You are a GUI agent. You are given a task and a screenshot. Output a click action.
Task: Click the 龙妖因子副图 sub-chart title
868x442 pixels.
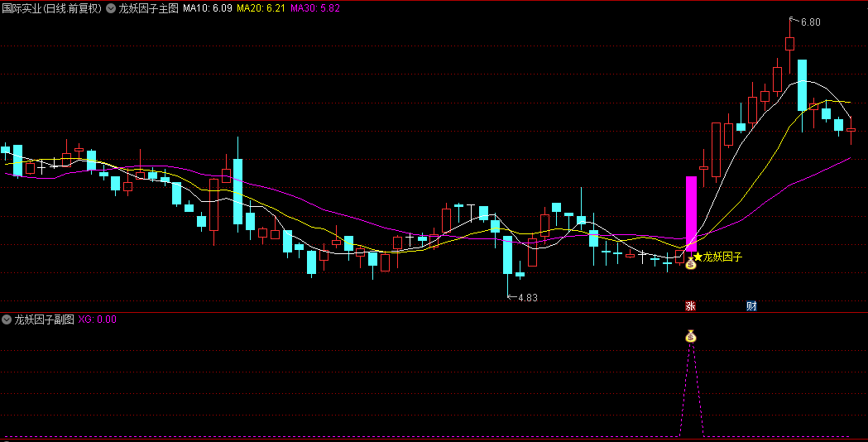44,319
